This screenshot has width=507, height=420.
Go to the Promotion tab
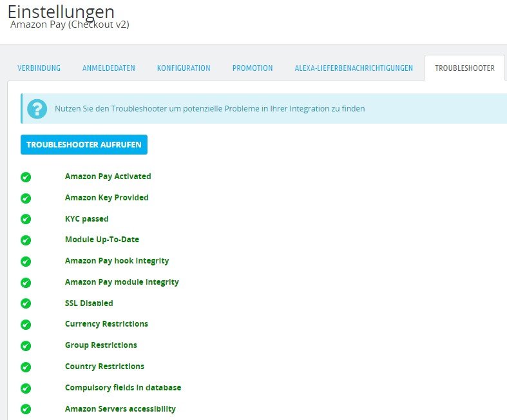(x=253, y=68)
